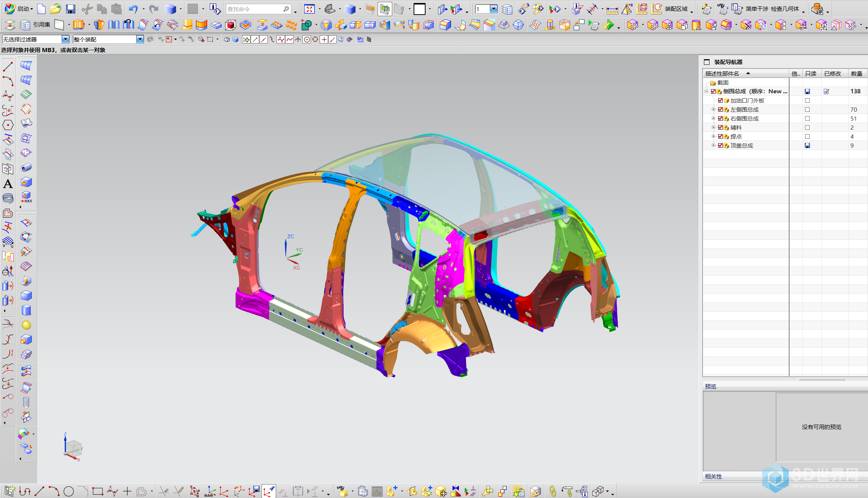Viewport: 868px width, 498px height.
Task: Undo the last action
Action: (x=133, y=9)
